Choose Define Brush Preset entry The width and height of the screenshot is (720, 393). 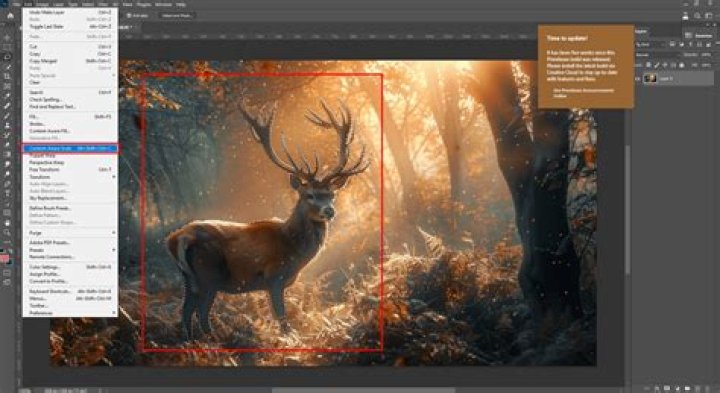(x=70, y=208)
